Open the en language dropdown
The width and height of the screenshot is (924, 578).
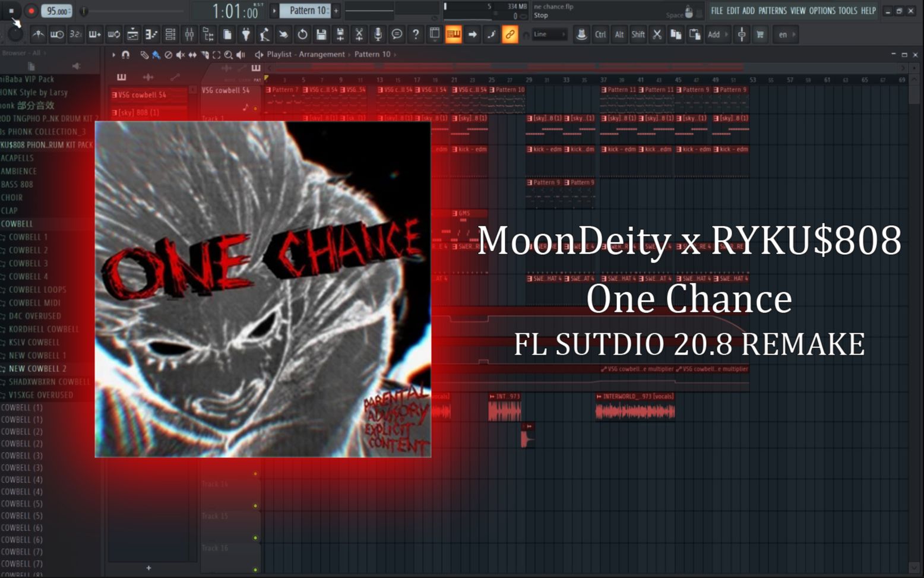(787, 34)
